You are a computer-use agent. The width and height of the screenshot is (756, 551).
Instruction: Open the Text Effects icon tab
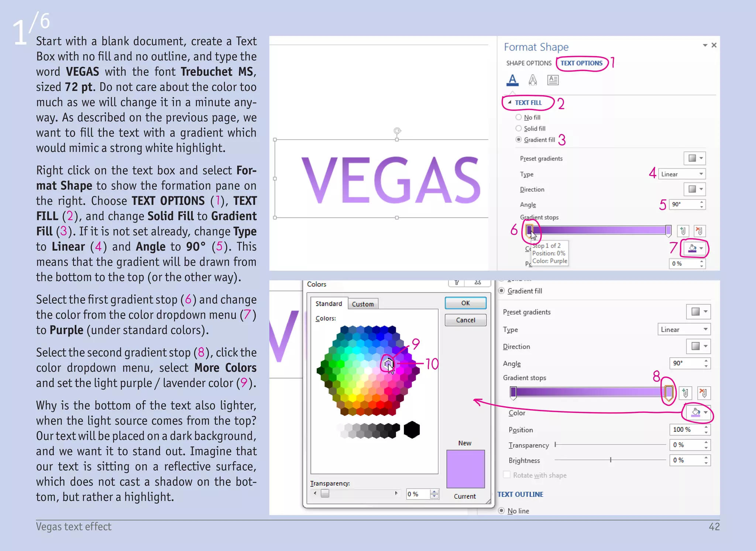(533, 80)
